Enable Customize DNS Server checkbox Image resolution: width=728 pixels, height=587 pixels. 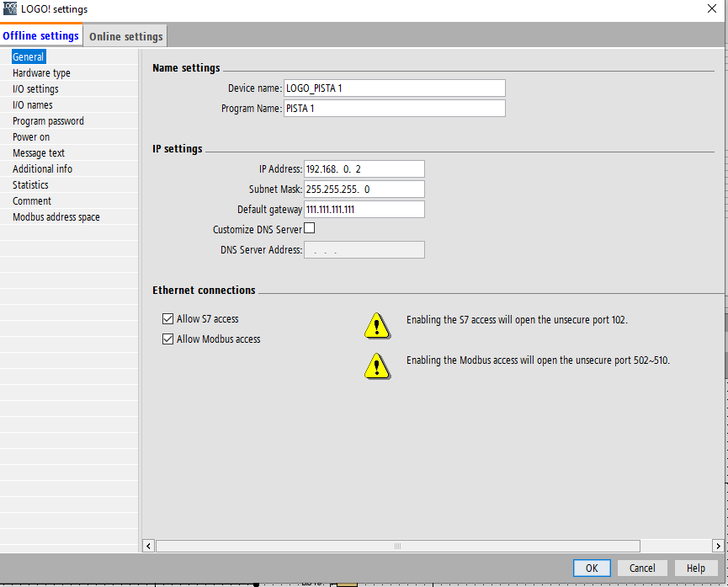309,228
